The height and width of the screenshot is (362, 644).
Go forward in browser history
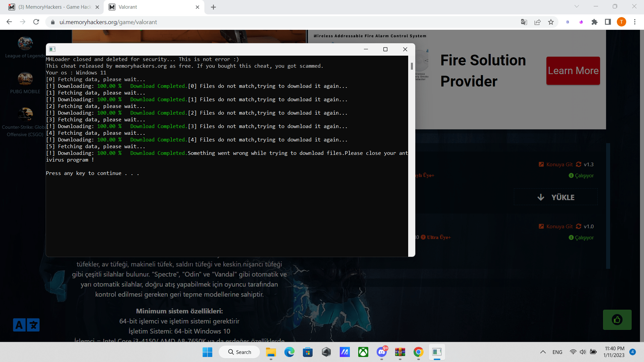23,22
